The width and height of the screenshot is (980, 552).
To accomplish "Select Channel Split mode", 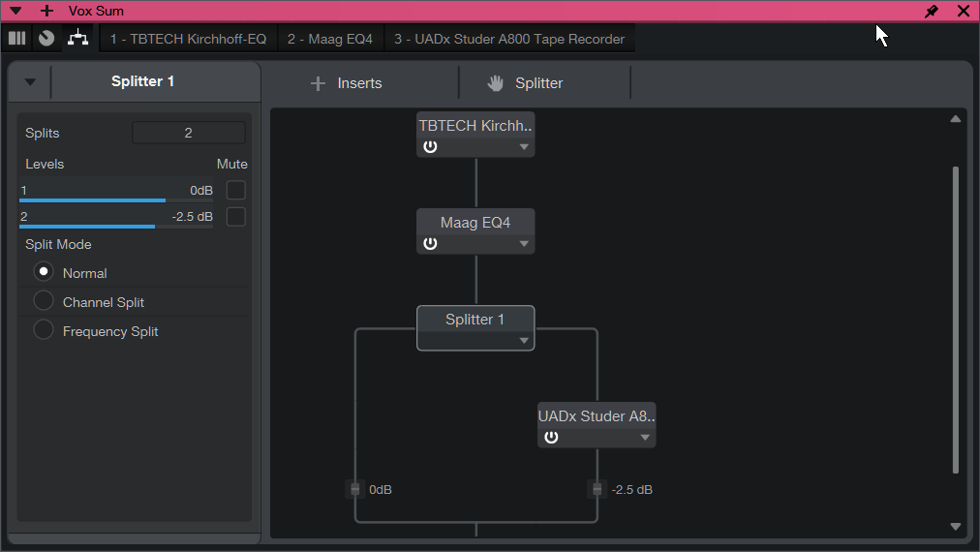I will (44, 300).
